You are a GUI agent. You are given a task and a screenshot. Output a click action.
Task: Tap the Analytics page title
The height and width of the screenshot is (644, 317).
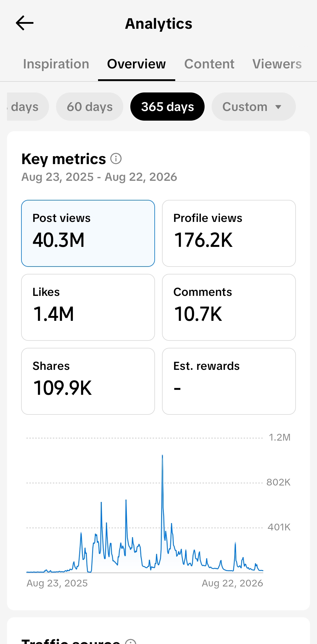tap(158, 23)
